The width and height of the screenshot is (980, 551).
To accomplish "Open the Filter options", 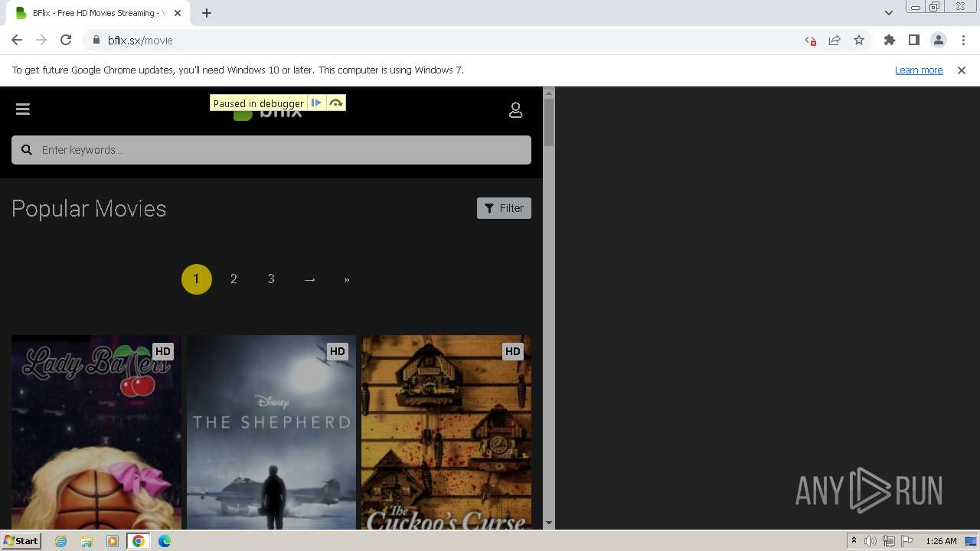I will (x=504, y=208).
